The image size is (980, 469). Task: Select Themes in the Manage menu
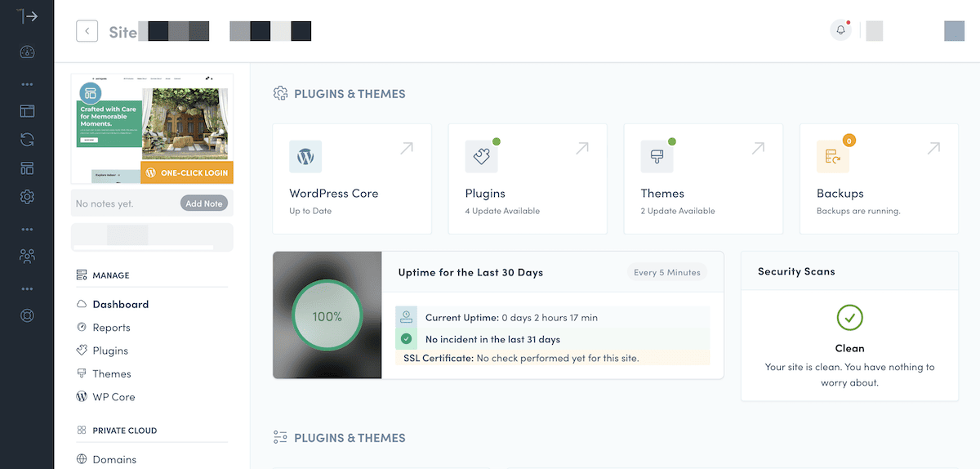[112, 373]
